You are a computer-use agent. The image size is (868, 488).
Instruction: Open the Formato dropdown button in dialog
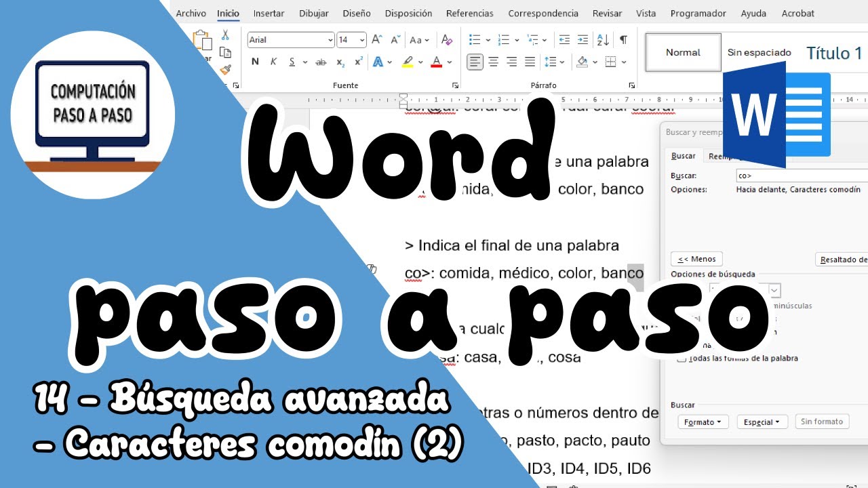click(x=703, y=422)
